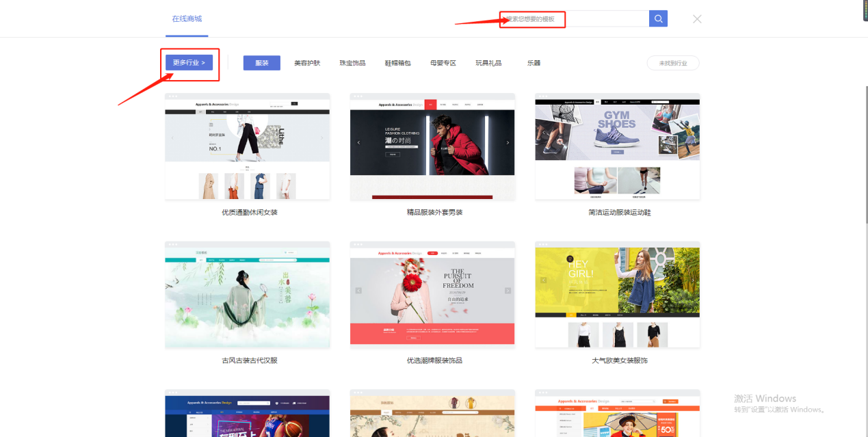This screenshot has width=868, height=437.
Task: Select the 美容护肤 category
Action: pyautogui.click(x=307, y=63)
